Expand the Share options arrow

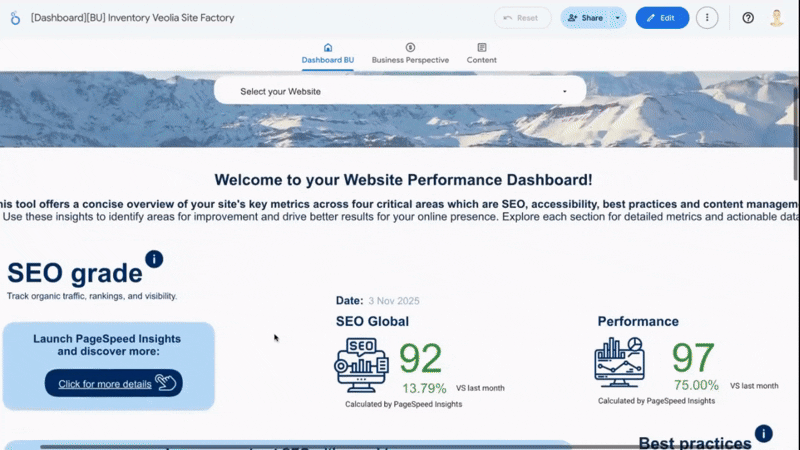pyautogui.click(x=618, y=18)
